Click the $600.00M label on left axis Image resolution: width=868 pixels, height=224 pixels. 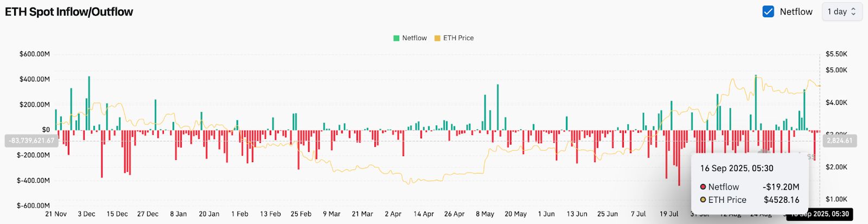click(x=35, y=54)
